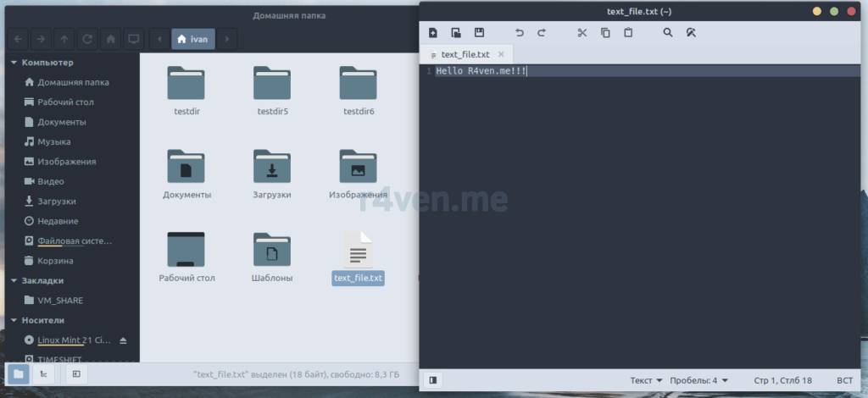
Task: Click the Save document icon
Action: [x=479, y=33]
